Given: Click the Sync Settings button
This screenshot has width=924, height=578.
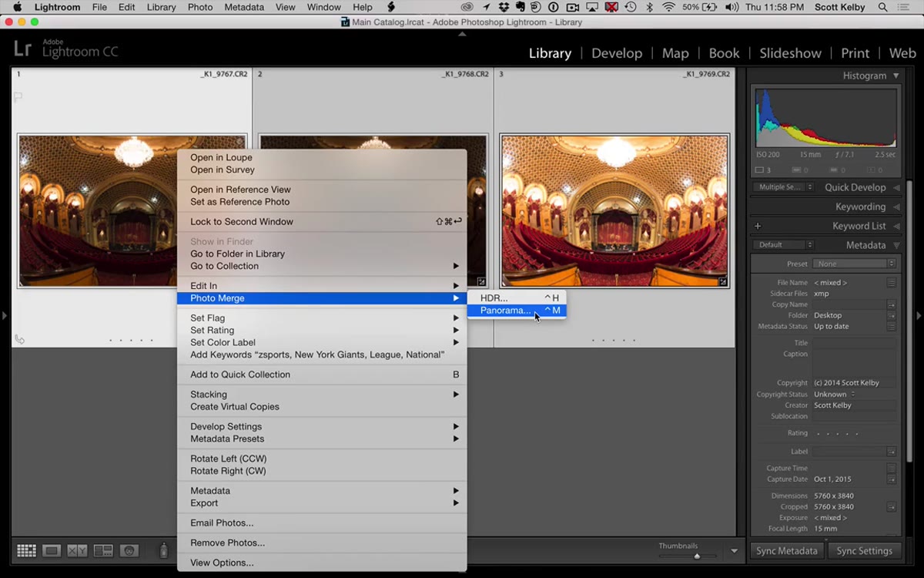Looking at the screenshot, I should 865,551.
